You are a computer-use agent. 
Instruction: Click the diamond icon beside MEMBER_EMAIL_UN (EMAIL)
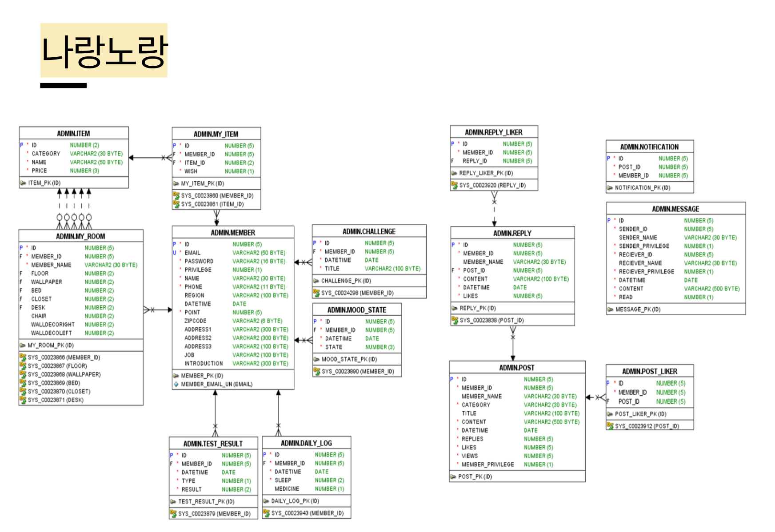(176, 384)
